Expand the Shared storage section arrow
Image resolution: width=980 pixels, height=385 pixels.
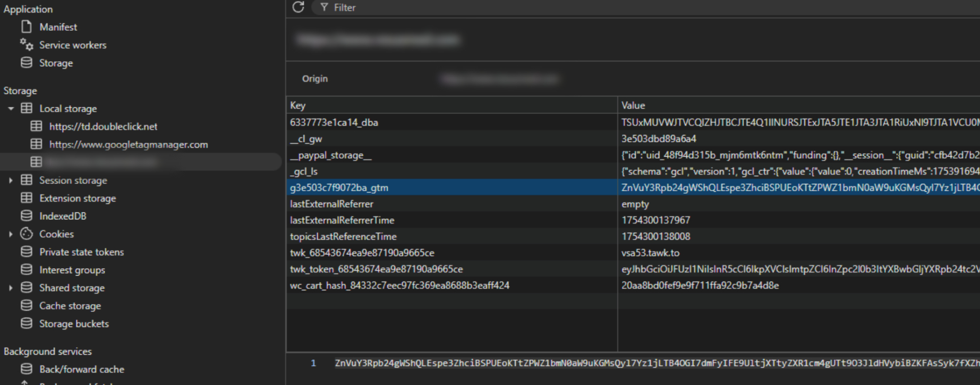tap(11, 288)
